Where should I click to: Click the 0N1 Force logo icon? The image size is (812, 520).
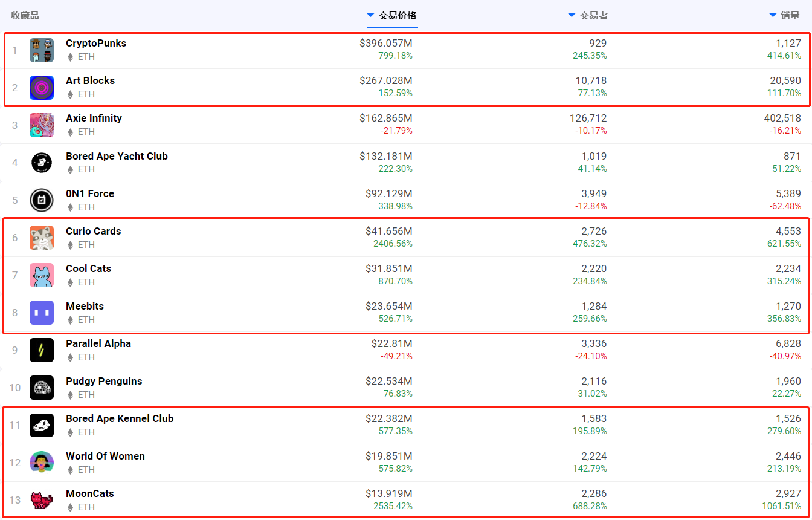click(x=42, y=200)
